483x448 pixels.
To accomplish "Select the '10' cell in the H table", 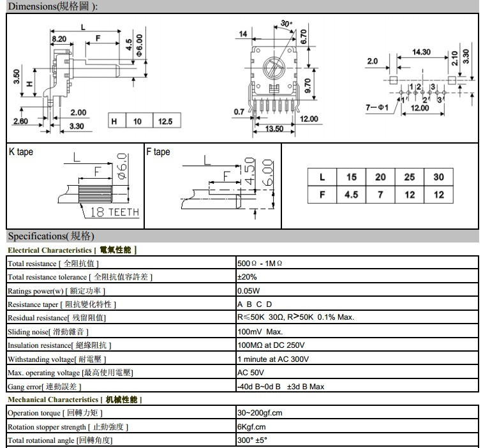I will click(x=139, y=121).
